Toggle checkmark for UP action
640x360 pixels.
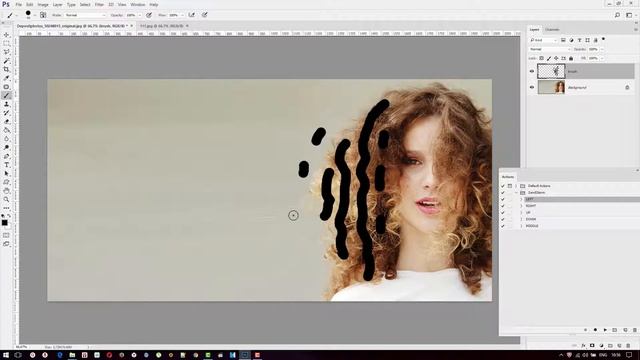point(503,212)
